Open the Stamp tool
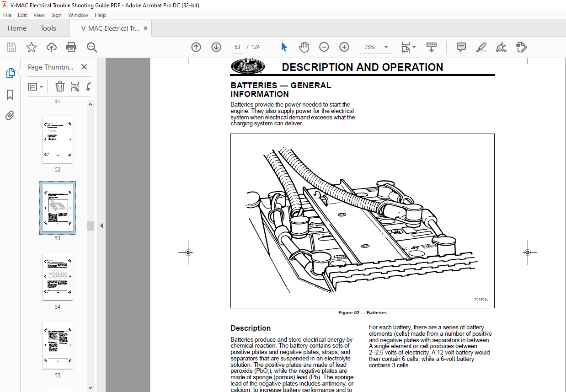 tap(522, 47)
